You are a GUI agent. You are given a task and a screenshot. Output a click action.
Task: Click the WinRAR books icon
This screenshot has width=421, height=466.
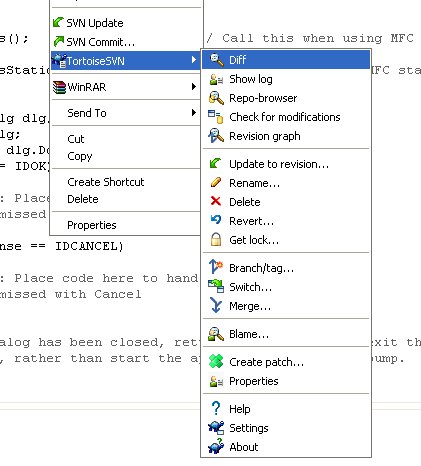[x=59, y=87]
